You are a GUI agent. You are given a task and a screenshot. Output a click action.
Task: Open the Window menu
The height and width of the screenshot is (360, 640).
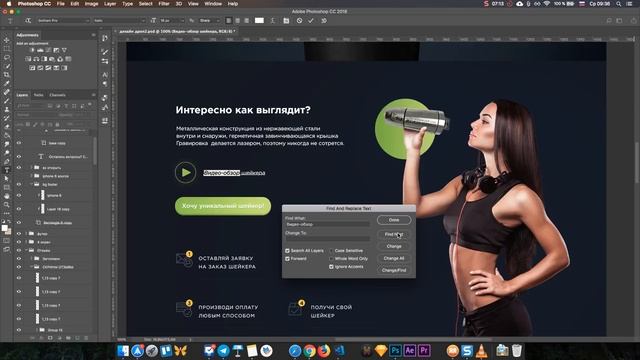click(x=213, y=4)
